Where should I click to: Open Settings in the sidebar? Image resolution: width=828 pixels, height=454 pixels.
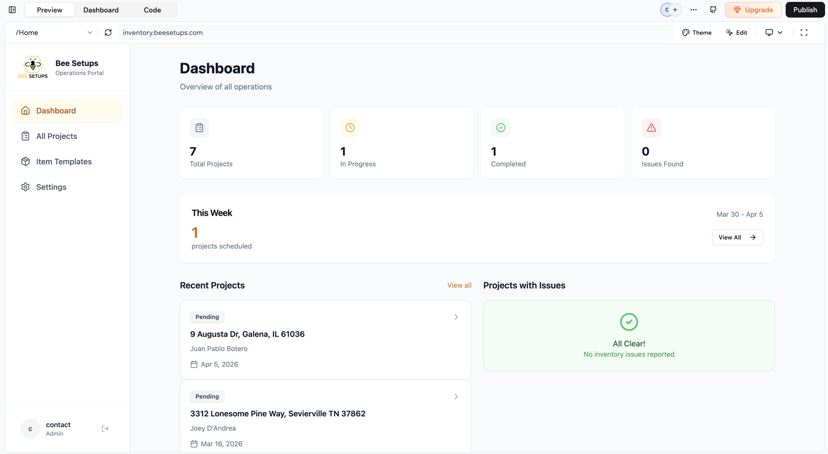(x=67, y=187)
